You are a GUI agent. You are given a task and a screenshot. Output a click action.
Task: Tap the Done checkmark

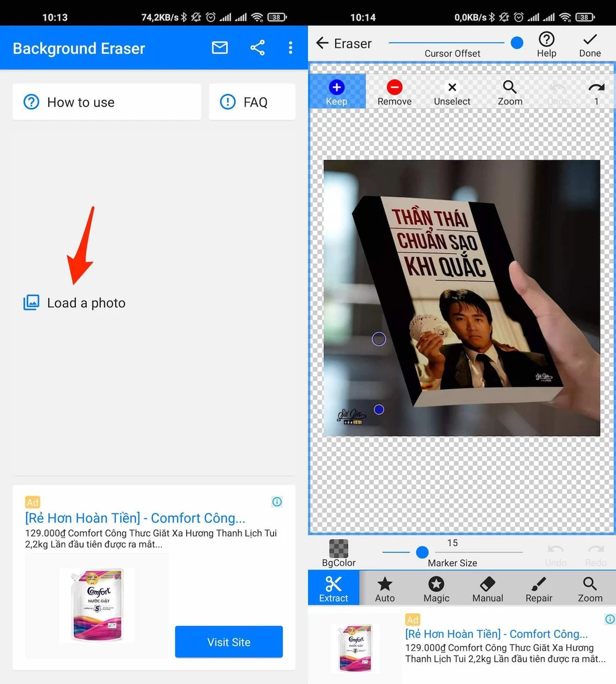click(x=590, y=44)
